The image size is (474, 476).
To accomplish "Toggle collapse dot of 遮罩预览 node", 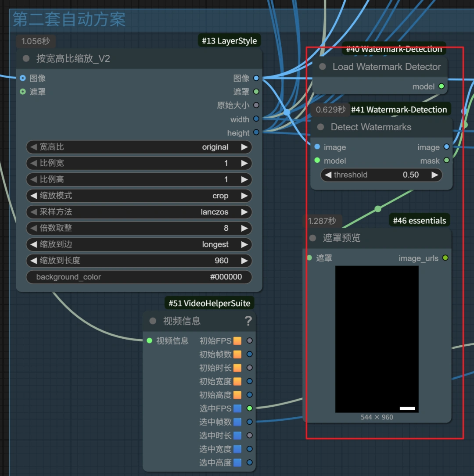I will pyautogui.click(x=312, y=238).
